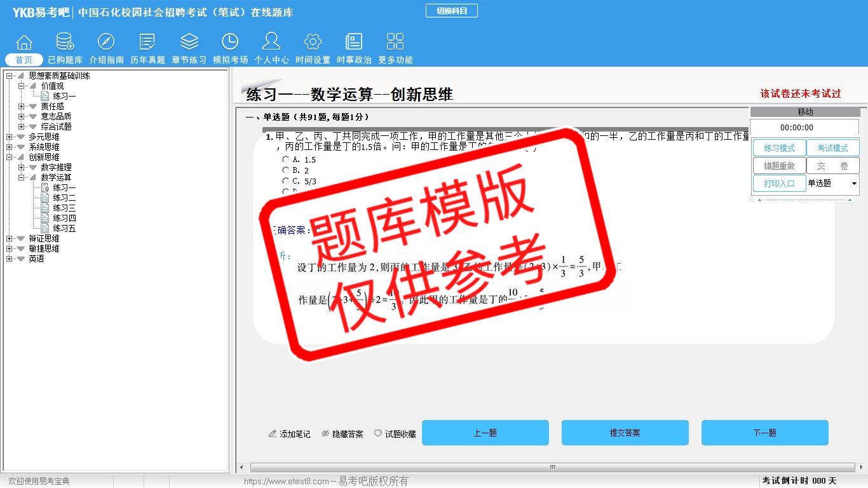Choose answer option B. 2
The image size is (868, 488).
(x=286, y=170)
